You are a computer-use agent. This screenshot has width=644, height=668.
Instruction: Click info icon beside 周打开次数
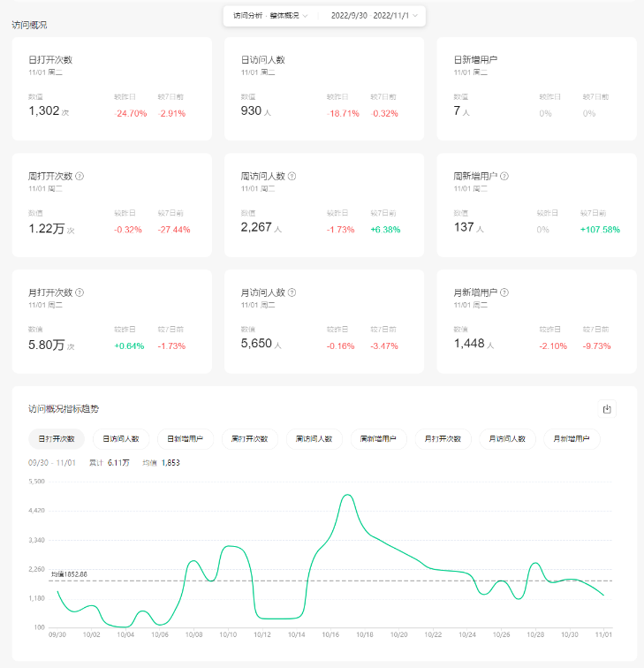(80, 176)
